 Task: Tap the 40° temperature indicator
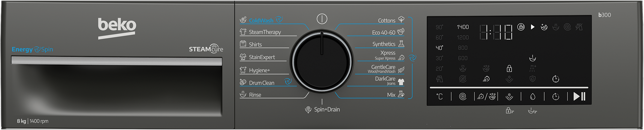pos(440,48)
